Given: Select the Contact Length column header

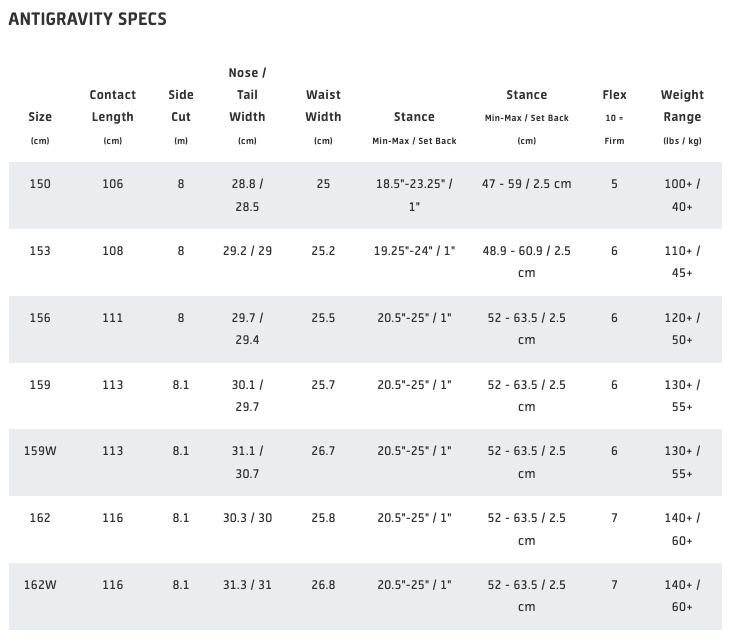Looking at the screenshot, I should pyautogui.click(x=113, y=106).
